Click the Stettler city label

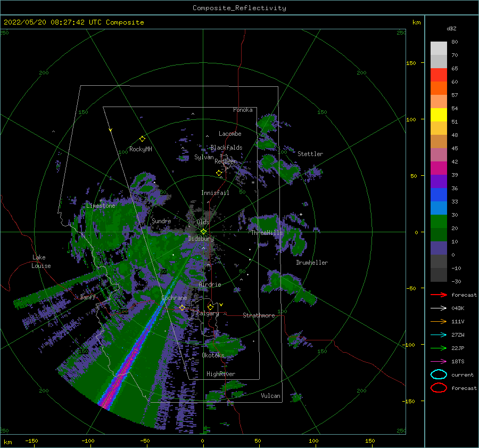[x=310, y=154]
